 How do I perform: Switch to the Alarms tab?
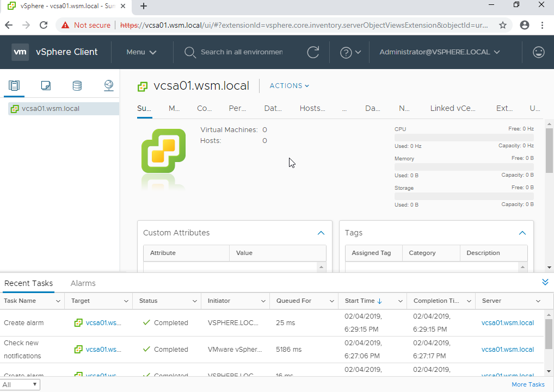click(x=83, y=283)
